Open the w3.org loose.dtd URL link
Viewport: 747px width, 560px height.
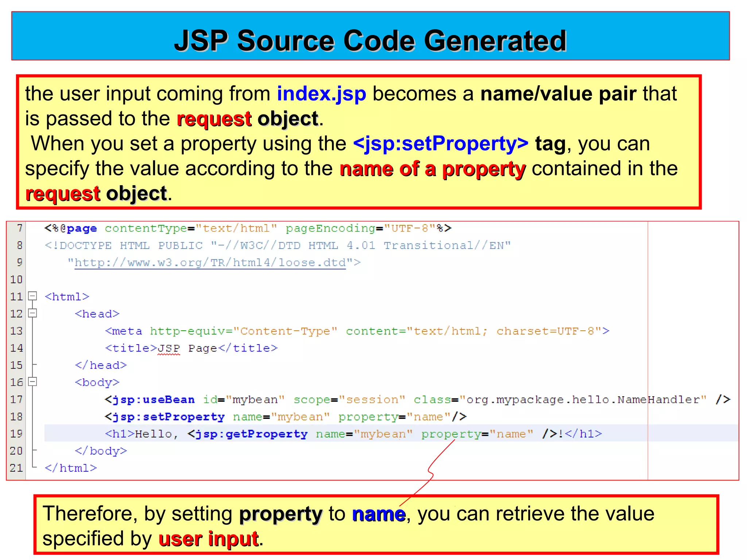[210, 263]
